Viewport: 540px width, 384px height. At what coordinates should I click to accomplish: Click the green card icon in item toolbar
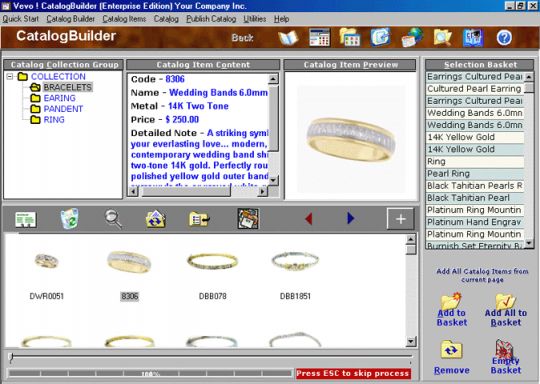click(26, 219)
